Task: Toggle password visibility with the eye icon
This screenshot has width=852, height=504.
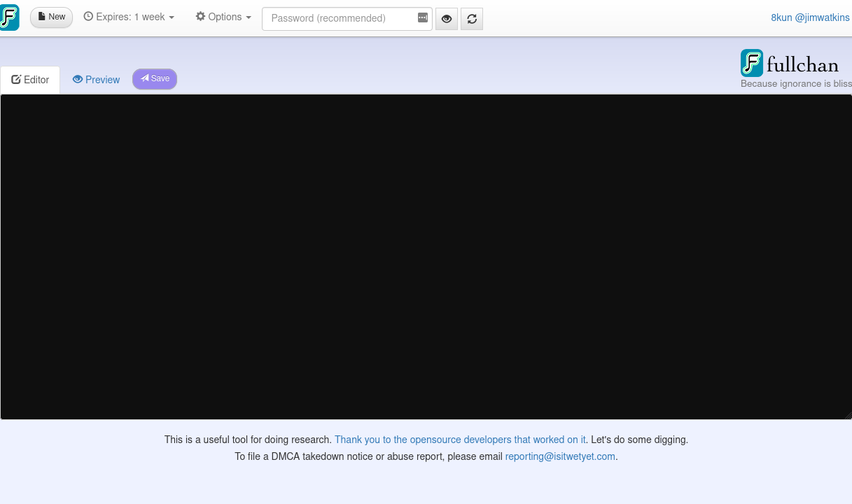Action: (x=447, y=19)
